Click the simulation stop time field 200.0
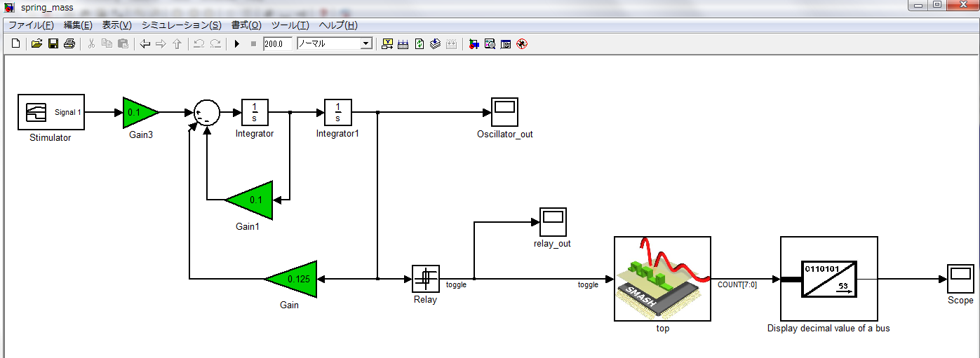The width and height of the screenshot is (980, 358). click(x=277, y=44)
